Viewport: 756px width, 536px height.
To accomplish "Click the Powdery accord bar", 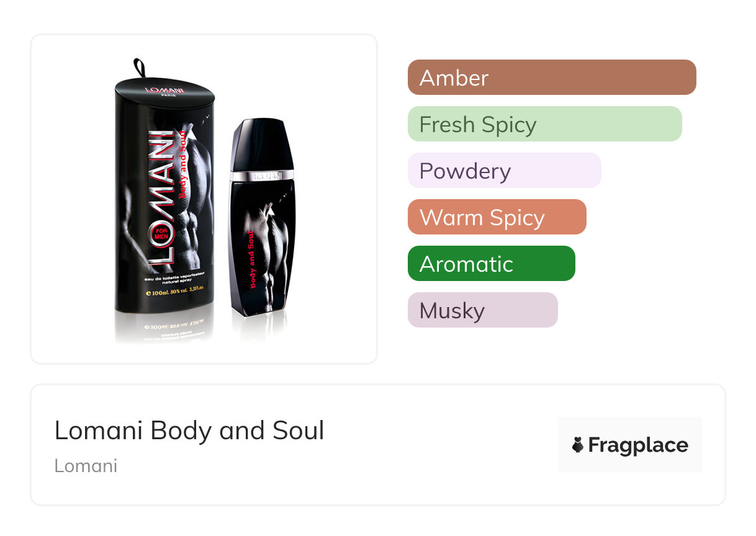I will coord(504,171).
